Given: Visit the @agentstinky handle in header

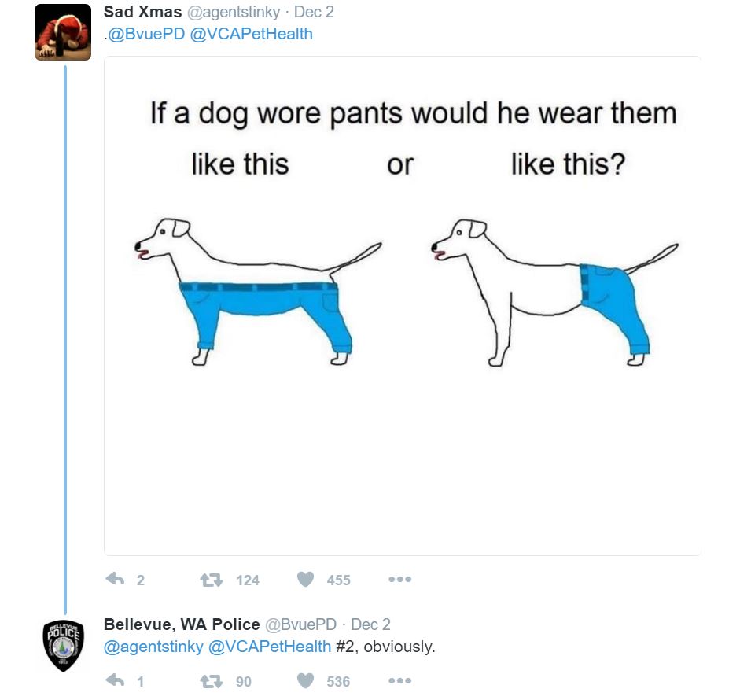Looking at the screenshot, I should tap(234, 13).
